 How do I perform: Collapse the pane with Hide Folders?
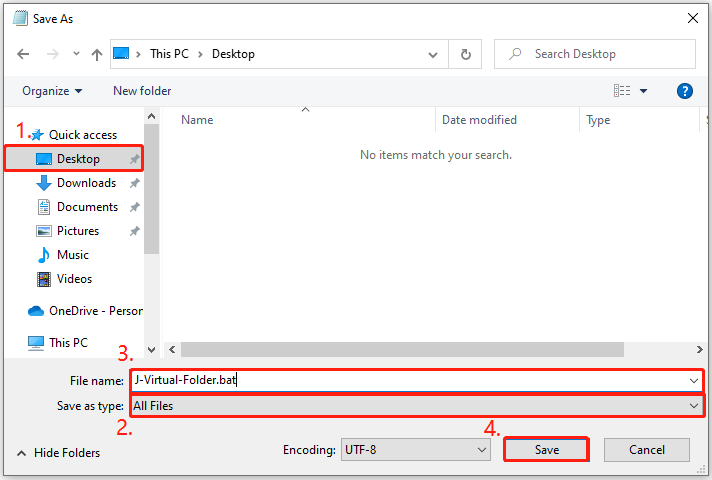coord(58,453)
